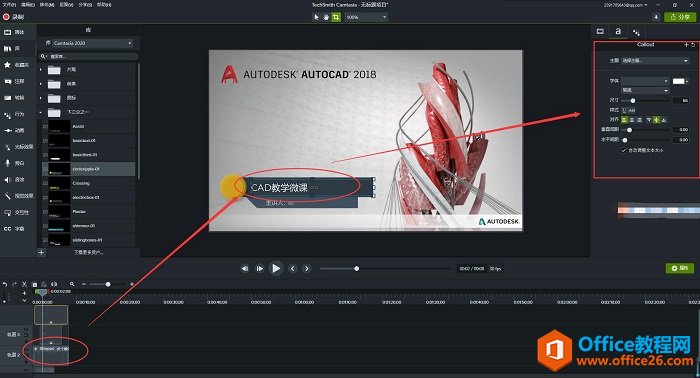Switch to the text properties 'a' tab

pos(618,31)
